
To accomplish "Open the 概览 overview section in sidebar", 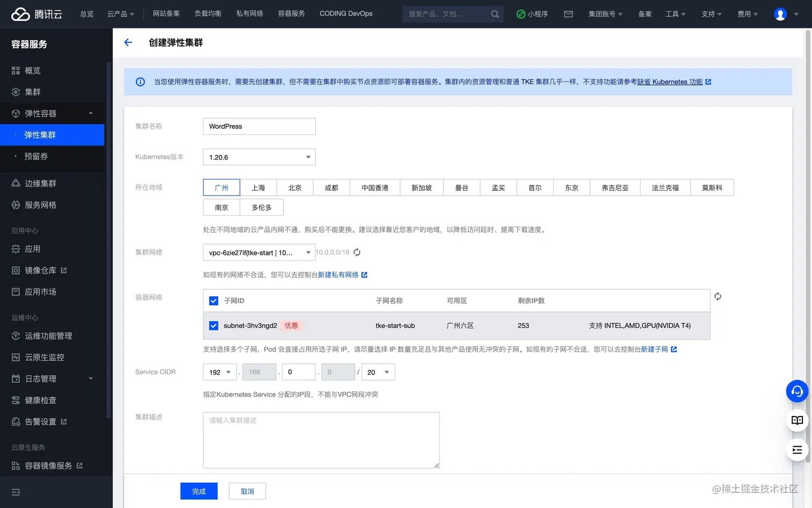I will point(32,70).
